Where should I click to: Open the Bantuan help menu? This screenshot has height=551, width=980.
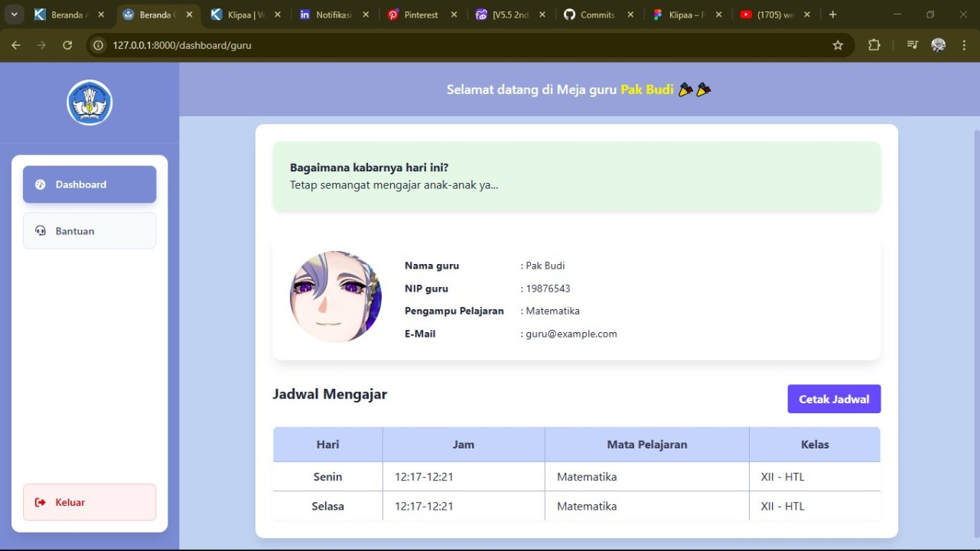pyautogui.click(x=90, y=231)
